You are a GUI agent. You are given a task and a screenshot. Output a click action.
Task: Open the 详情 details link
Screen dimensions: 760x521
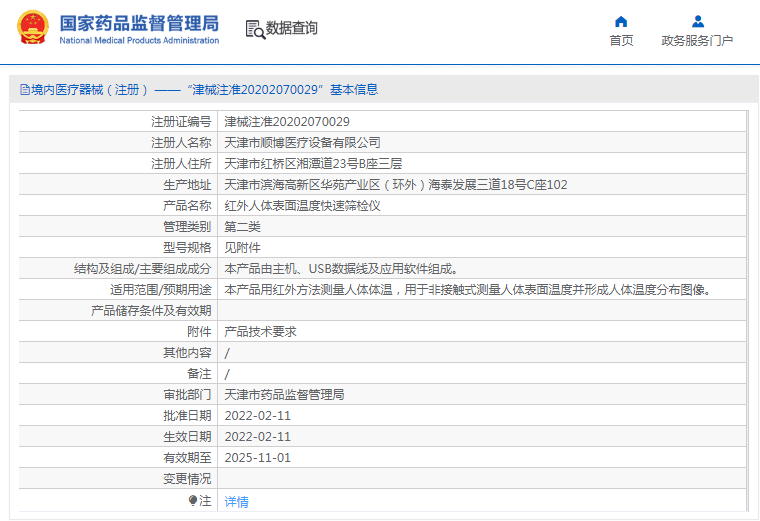pyautogui.click(x=237, y=502)
